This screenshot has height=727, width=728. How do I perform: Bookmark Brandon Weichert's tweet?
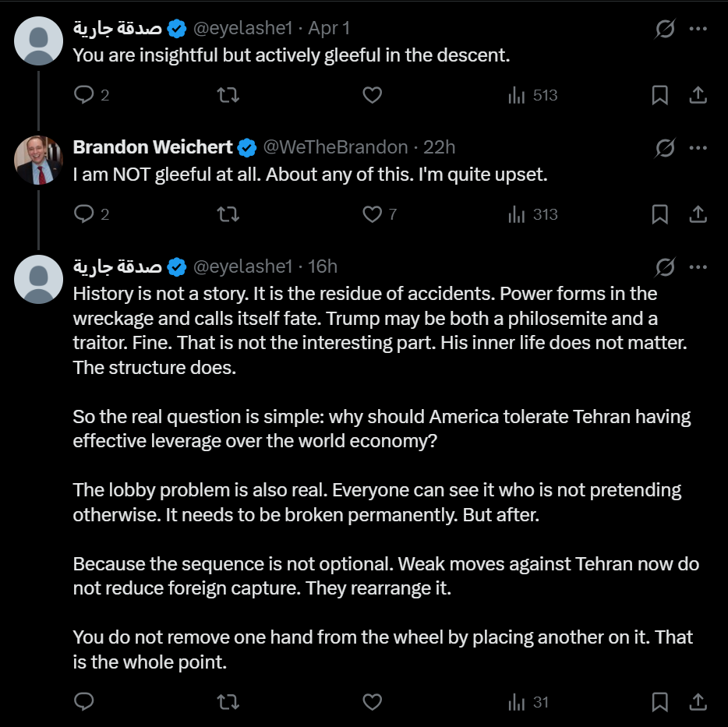[x=659, y=214]
